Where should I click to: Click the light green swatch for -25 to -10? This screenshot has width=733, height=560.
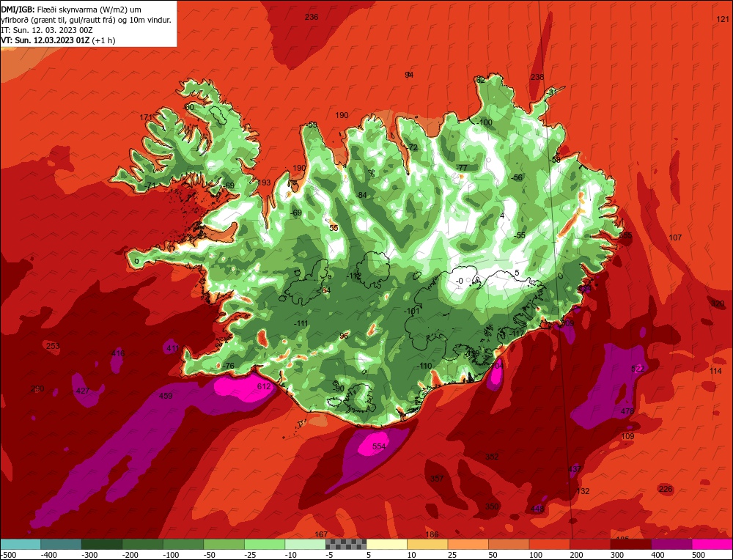point(264,544)
